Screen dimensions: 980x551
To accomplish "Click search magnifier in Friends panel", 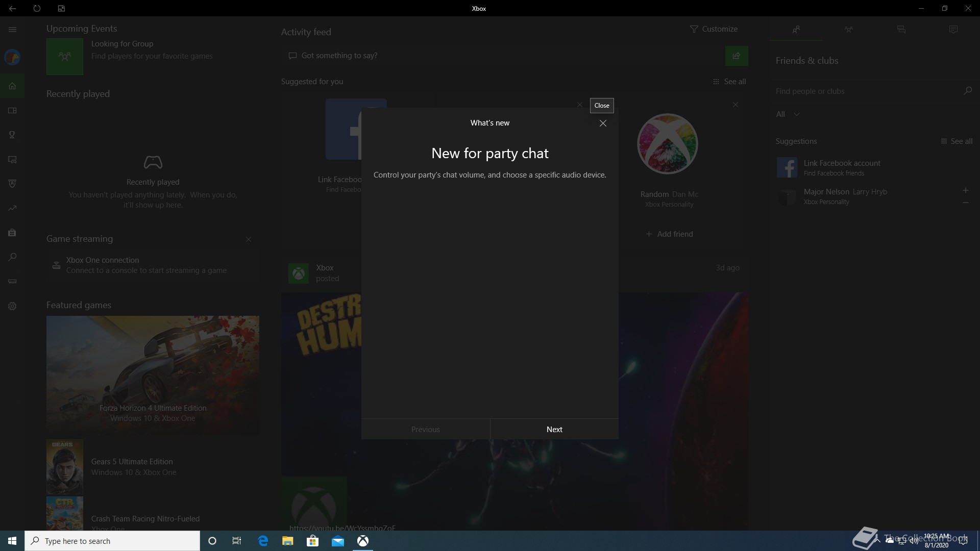I will pos(967,91).
